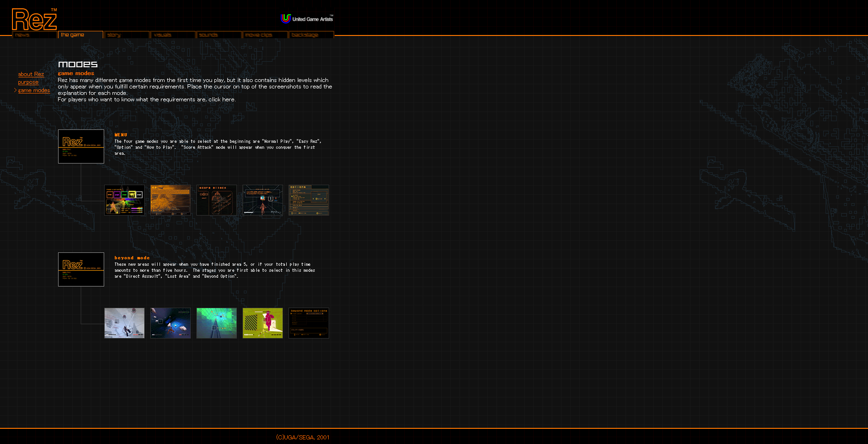This screenshot has height=444, width=868.
Task: Click the orange 'game modes' subheading
Action: 76,73
